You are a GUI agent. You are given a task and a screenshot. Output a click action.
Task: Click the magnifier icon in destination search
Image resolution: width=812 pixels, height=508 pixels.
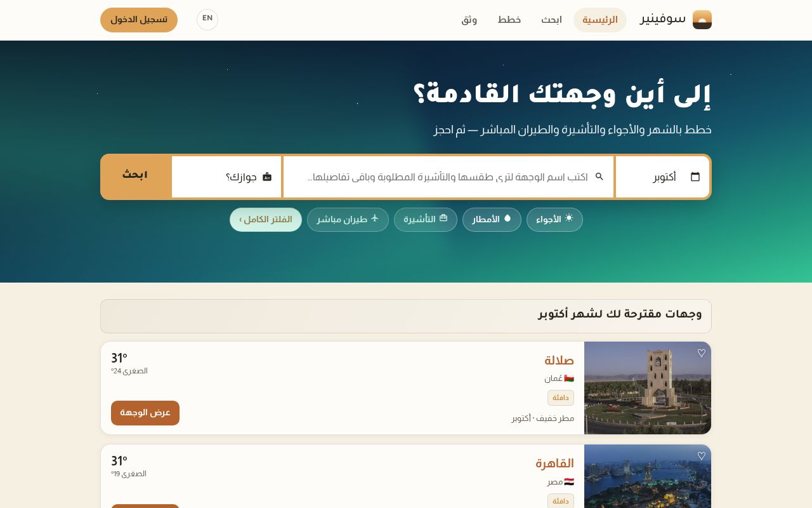[599, 177]
